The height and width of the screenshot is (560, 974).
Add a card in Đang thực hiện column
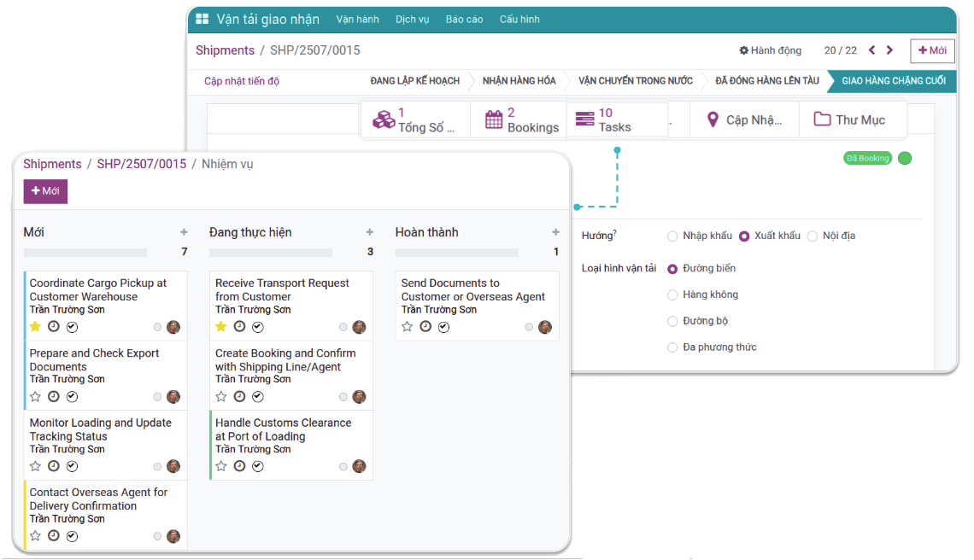370,232
